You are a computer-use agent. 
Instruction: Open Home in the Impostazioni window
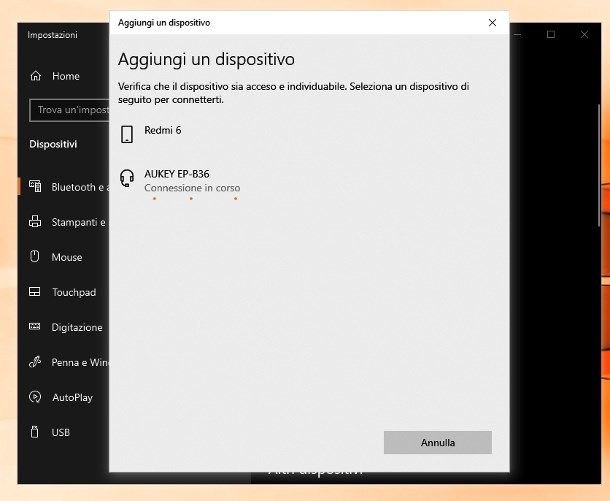[65, 76]
